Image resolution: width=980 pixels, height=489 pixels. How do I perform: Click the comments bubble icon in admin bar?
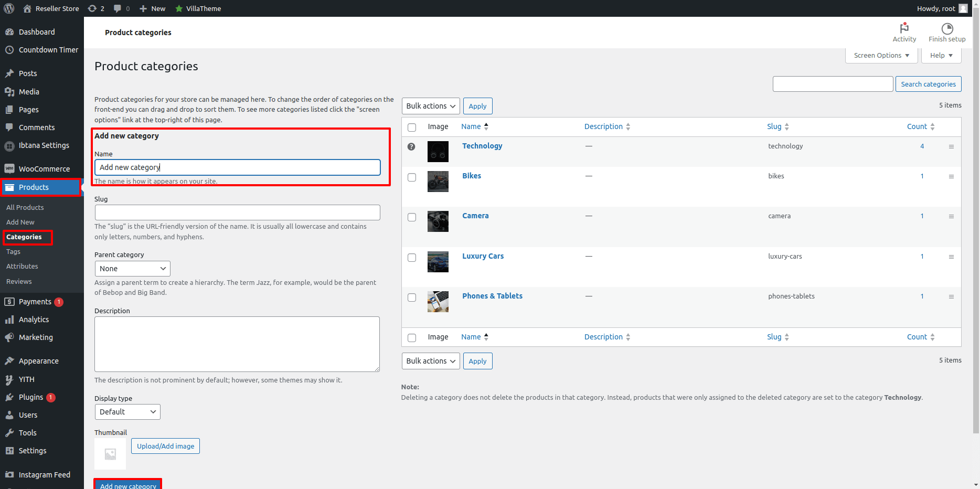tap(118, 8)
